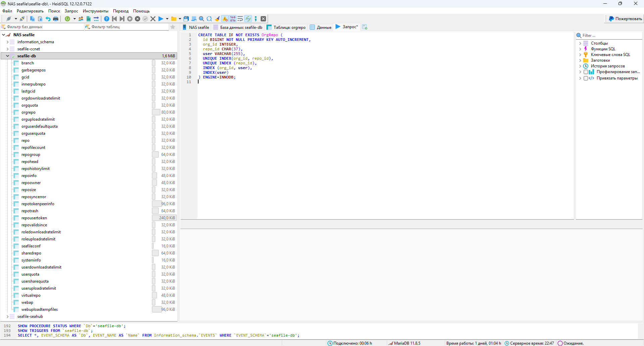The height and width of the screenshot is (346, 644).
Task: Expand the seafile-seahub database
Action: click(7, 316)
